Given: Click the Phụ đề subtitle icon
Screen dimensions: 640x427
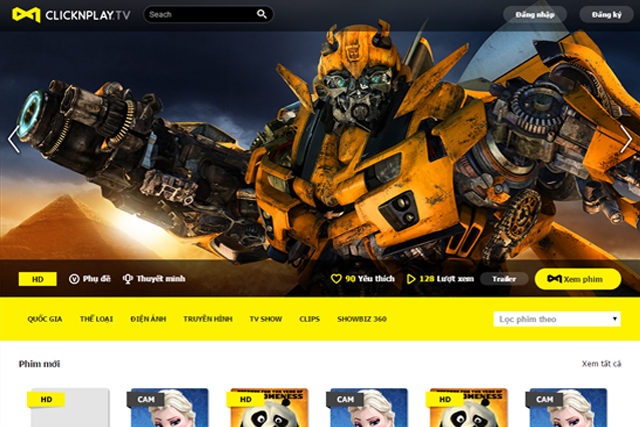Looking at the screenshot, I should tap(74, 279).
